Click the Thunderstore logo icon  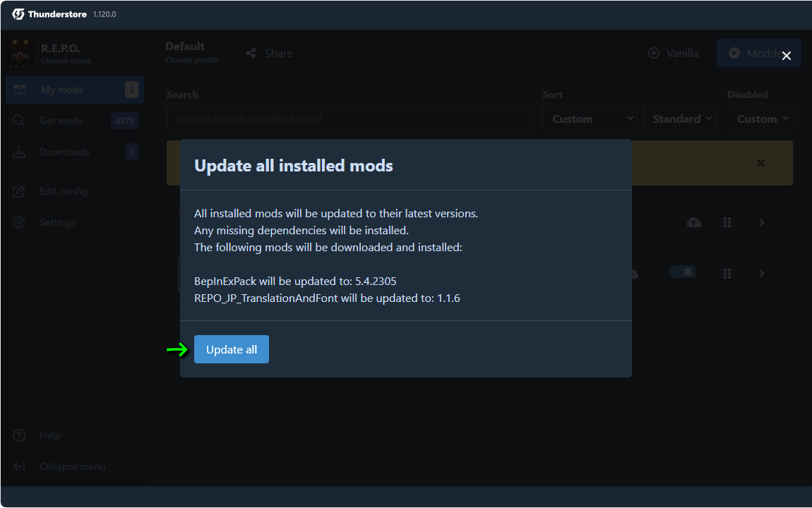click(x=18, y=14)
